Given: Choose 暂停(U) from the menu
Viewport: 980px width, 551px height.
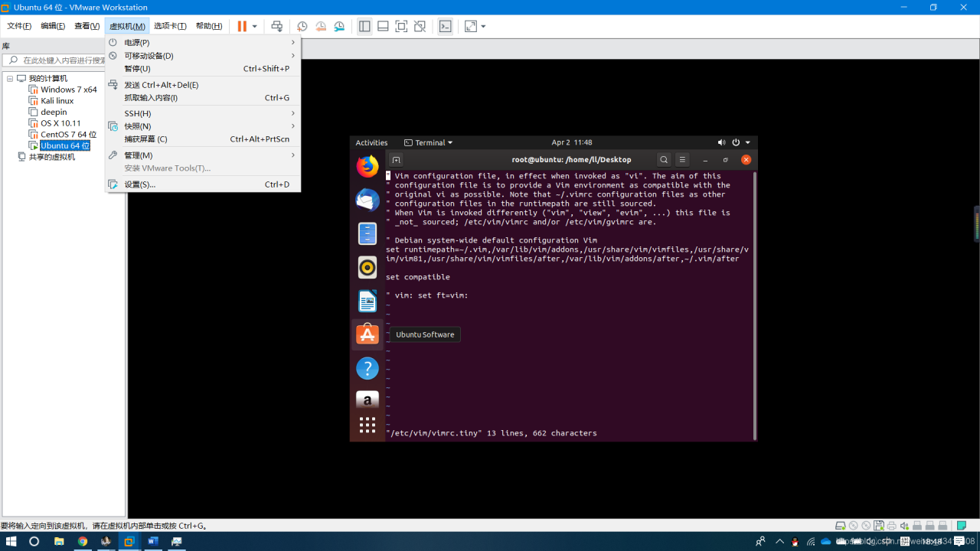Looking at the screenshot, I should [203, 69].
